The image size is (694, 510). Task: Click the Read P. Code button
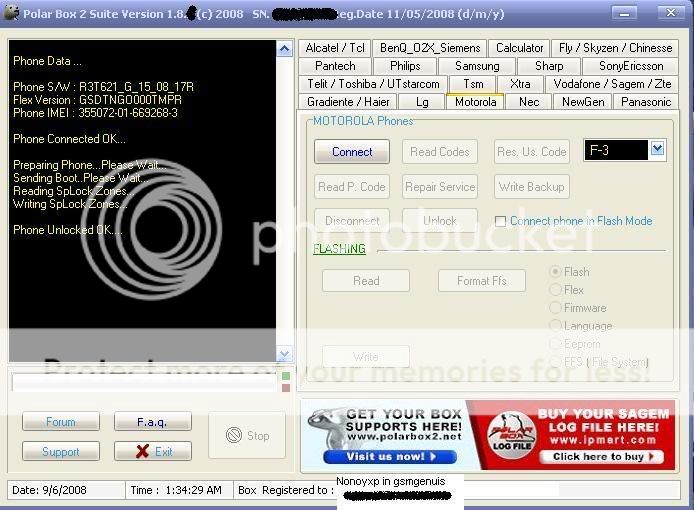click(352, 186)
